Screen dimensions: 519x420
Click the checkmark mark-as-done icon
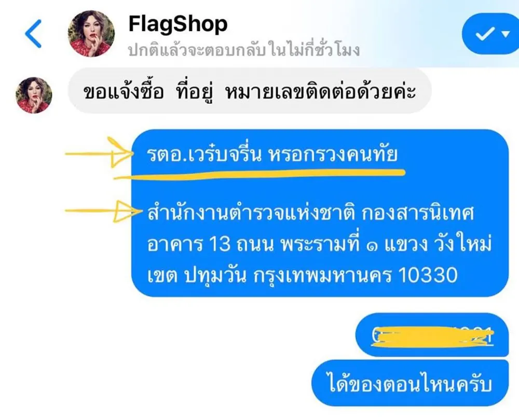(x=485, y=33)
